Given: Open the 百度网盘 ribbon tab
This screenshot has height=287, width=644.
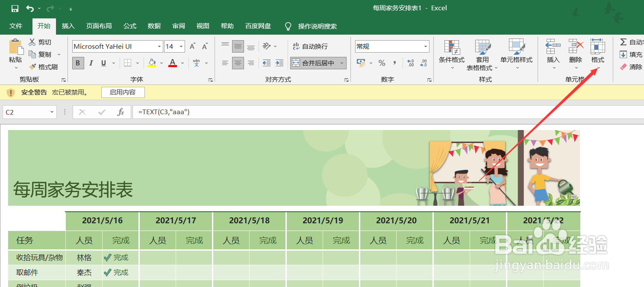Looking at the screenshot, I should click(x=258, y=26).
